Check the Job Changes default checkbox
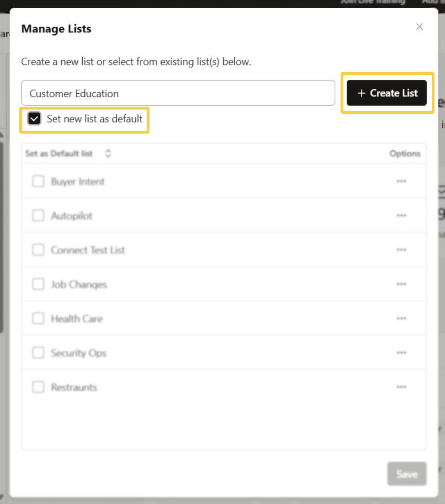Image resolution: width=445 pixels, height=504 pixels. pos(38,284)
